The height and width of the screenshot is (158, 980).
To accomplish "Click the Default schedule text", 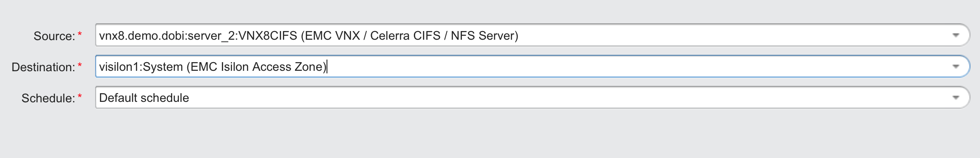I will click(x=144, y=98).
